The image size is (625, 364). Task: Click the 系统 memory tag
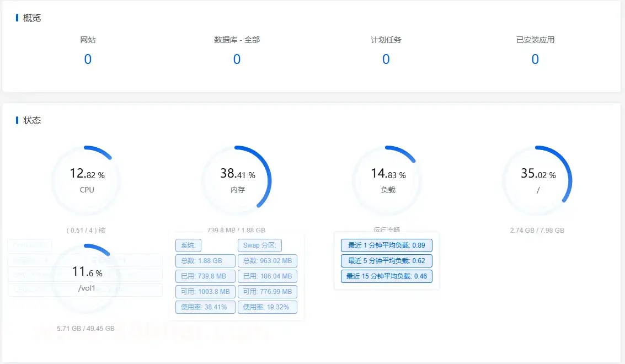point(188,245)
